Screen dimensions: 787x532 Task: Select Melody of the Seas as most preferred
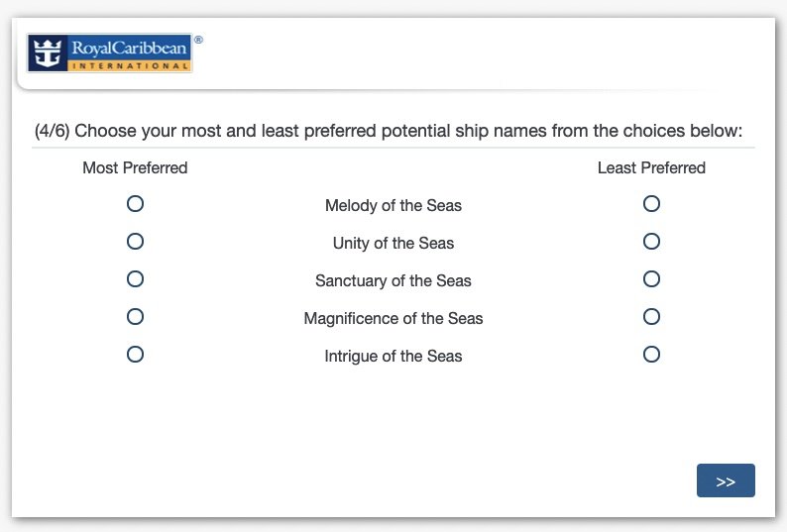click(x=135, y=204)
